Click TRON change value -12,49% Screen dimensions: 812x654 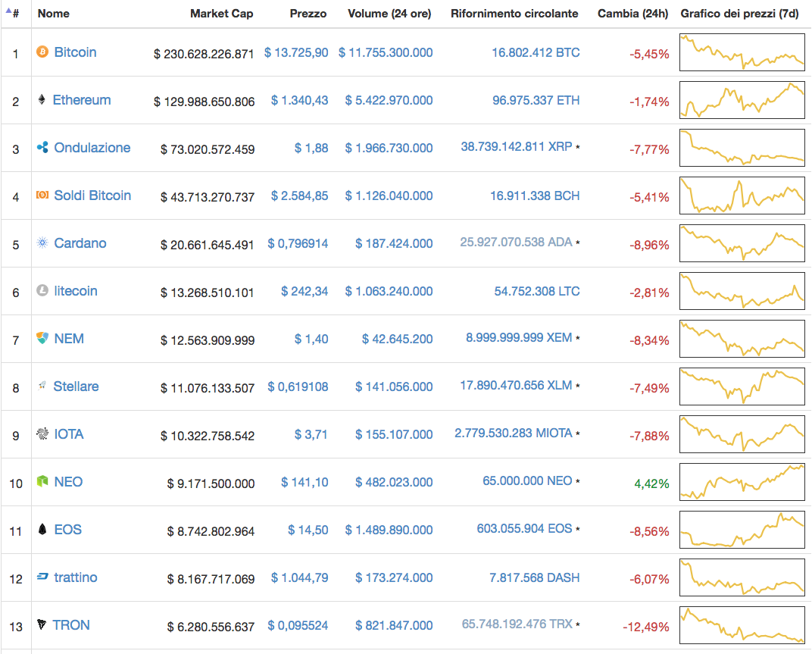click(646, 627)
